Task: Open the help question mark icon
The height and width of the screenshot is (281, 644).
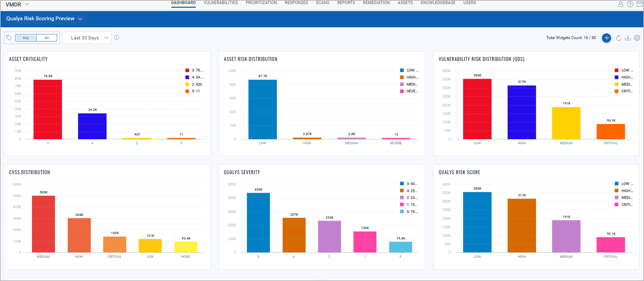Action: click(x=630, y=4)
